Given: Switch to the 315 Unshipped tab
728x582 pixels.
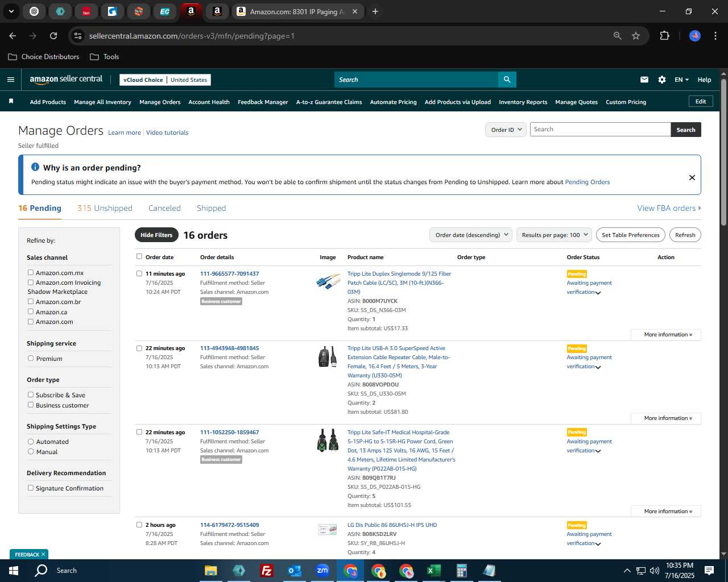Looking at the screenshot, I should [105, 208].
